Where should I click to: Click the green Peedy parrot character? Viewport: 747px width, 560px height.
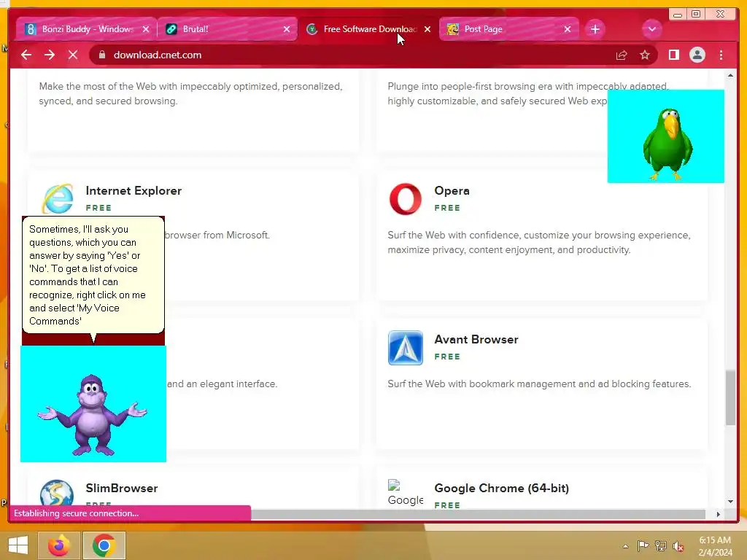(x=667, y=144)
